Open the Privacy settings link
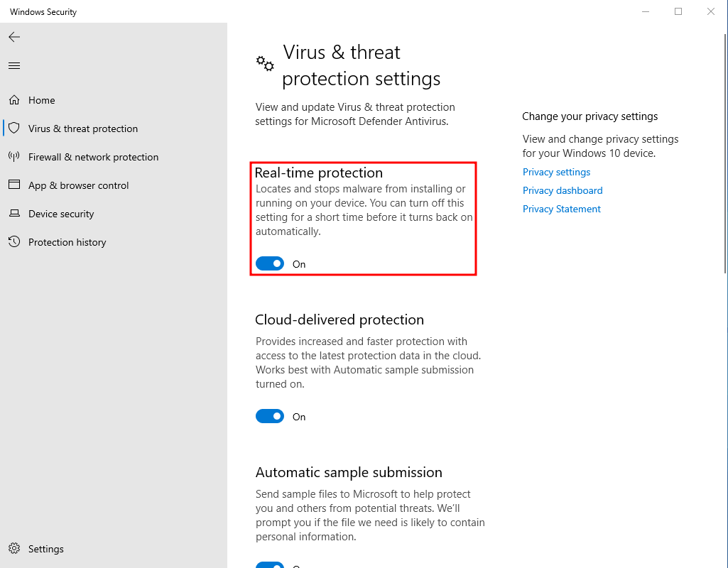 (x=556, y=172)
